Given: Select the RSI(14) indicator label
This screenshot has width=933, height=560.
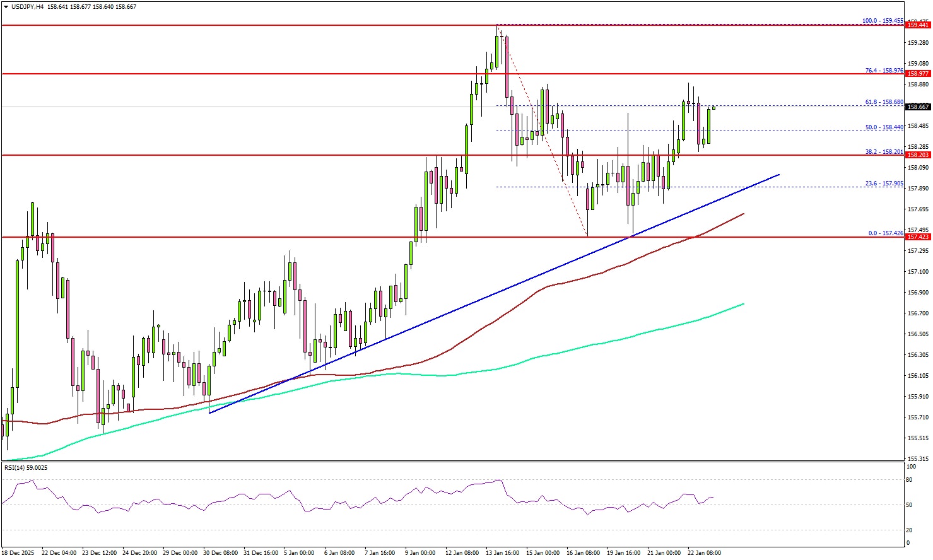Looking at the screenshot, I should click(26, 468).
